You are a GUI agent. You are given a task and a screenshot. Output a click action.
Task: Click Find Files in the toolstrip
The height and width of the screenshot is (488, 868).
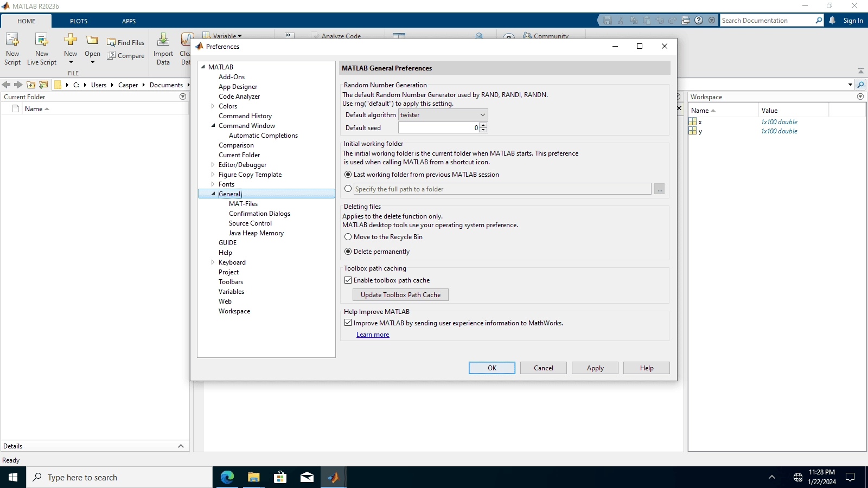[x=126, y=43]
